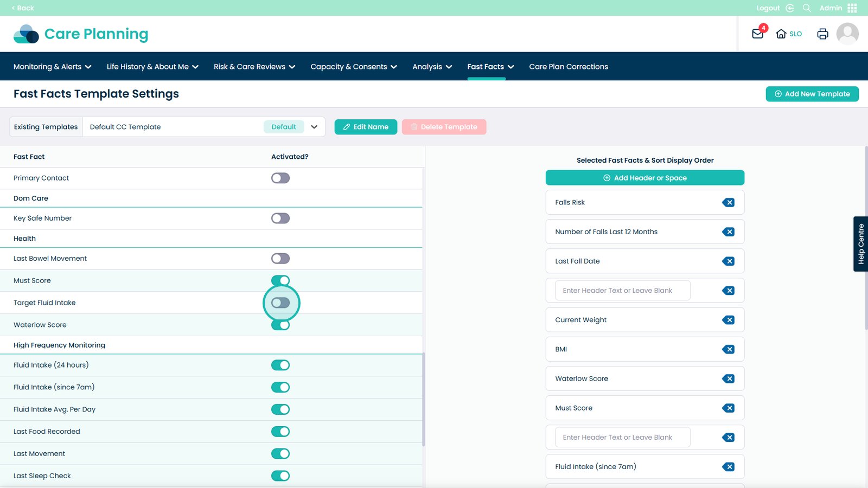The height and width of the screenshot is (488, 868).
Task: Open the Fast Facts menu
Action: click(490, 67)
